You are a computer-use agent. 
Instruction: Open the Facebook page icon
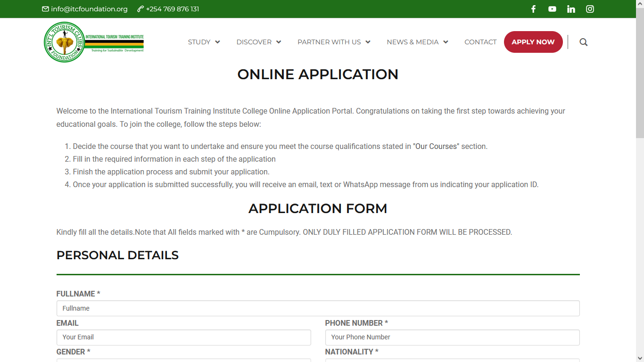click(x=533, y=9)
